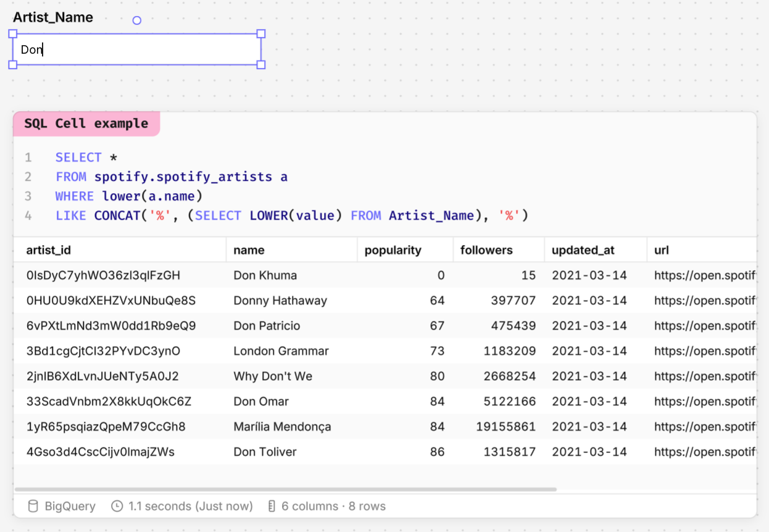Click the bottom-left resize handle of input
Image resolution: width=769 pixels, height=532 pixels.
(13, 65)
